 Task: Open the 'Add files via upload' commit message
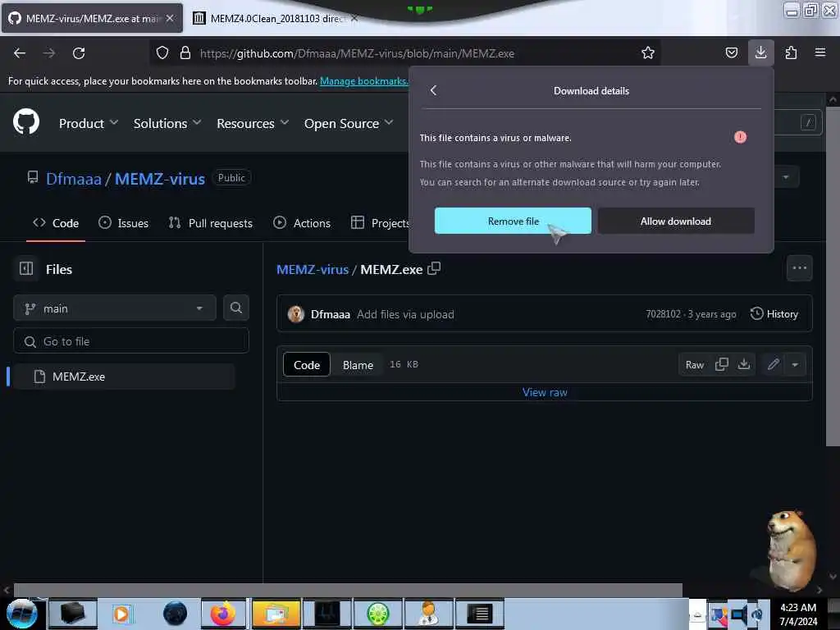click(x=405, y=314)
